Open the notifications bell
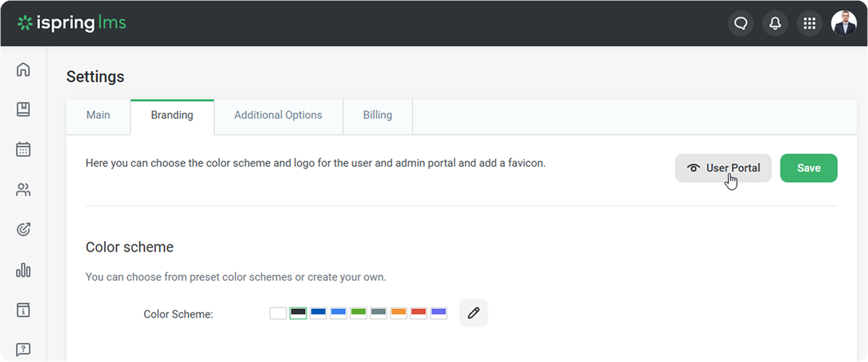868x362 pixels. click(775, 24)
